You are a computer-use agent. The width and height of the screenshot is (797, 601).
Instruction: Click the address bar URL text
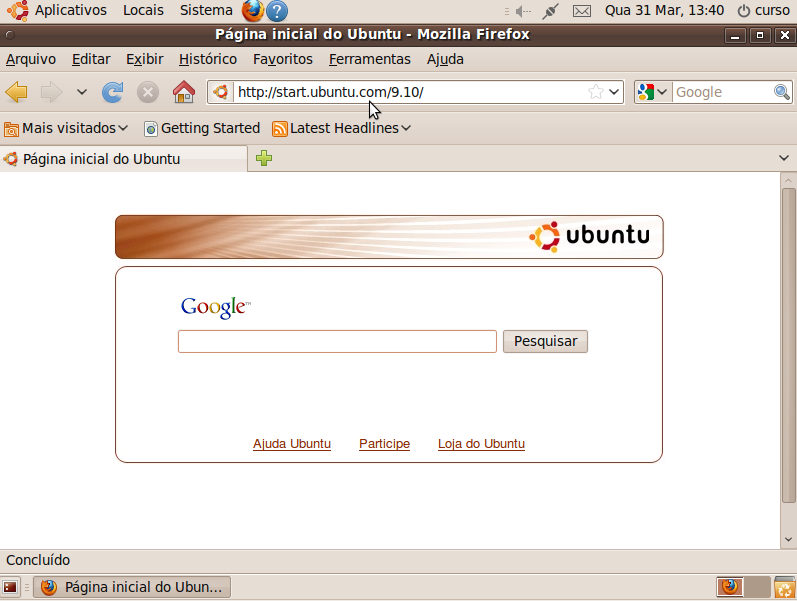[330, 92]
